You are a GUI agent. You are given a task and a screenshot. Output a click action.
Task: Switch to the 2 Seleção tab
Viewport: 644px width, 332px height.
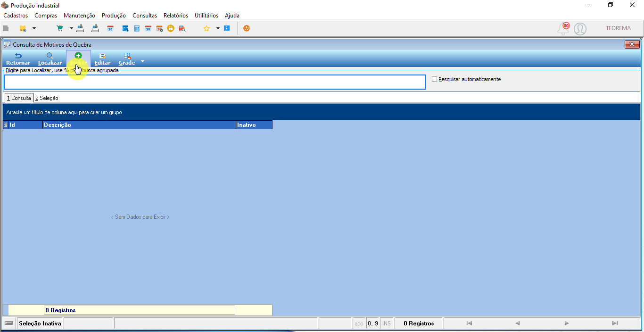47,98
